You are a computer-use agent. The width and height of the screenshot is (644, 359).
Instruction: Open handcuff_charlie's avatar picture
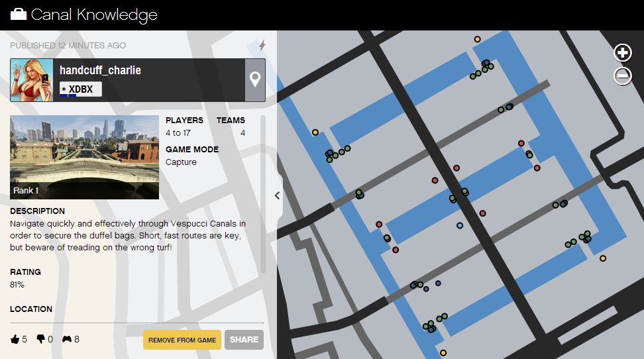click(32, 80)
